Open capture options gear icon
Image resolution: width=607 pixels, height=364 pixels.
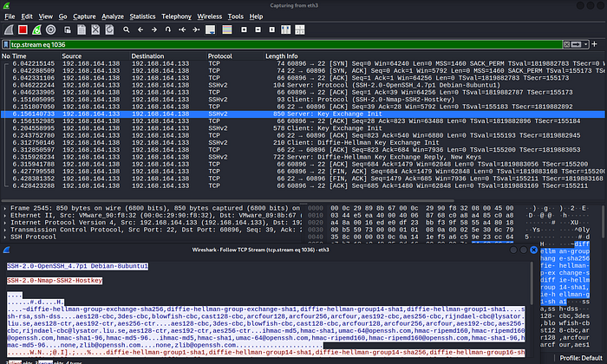coord(50,29)
